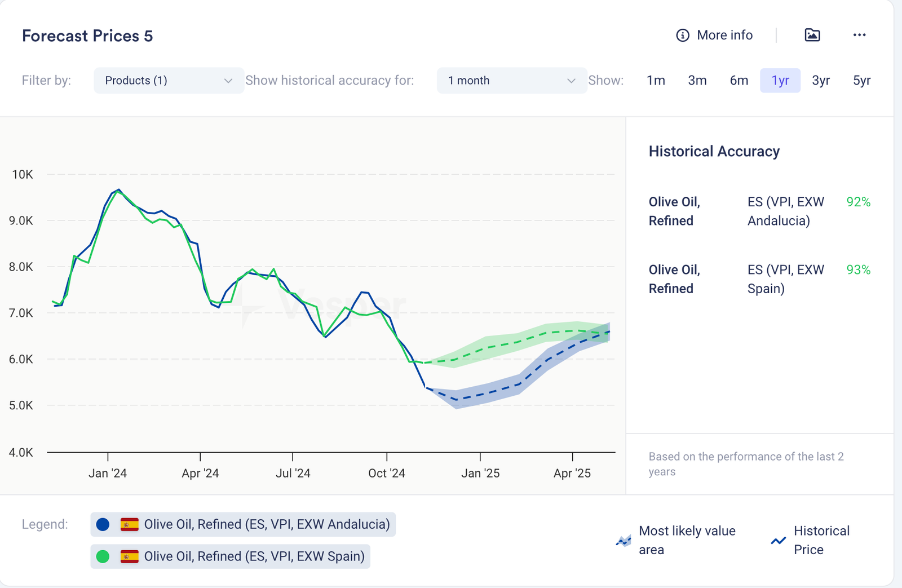The width and height of the screenshot is (902, 588).
Task: Open the 1 month historical accuracy dropdown
Action: [x=511, y=81]
